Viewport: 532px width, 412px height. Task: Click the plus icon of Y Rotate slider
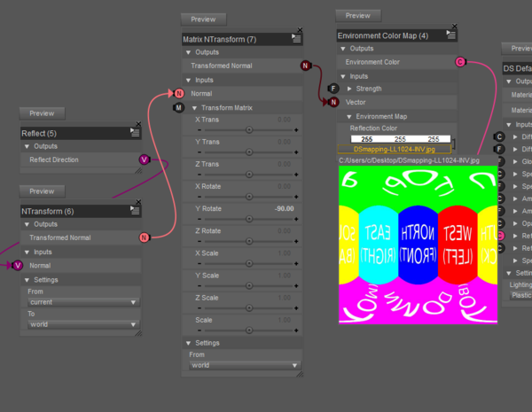click(296, 219)
